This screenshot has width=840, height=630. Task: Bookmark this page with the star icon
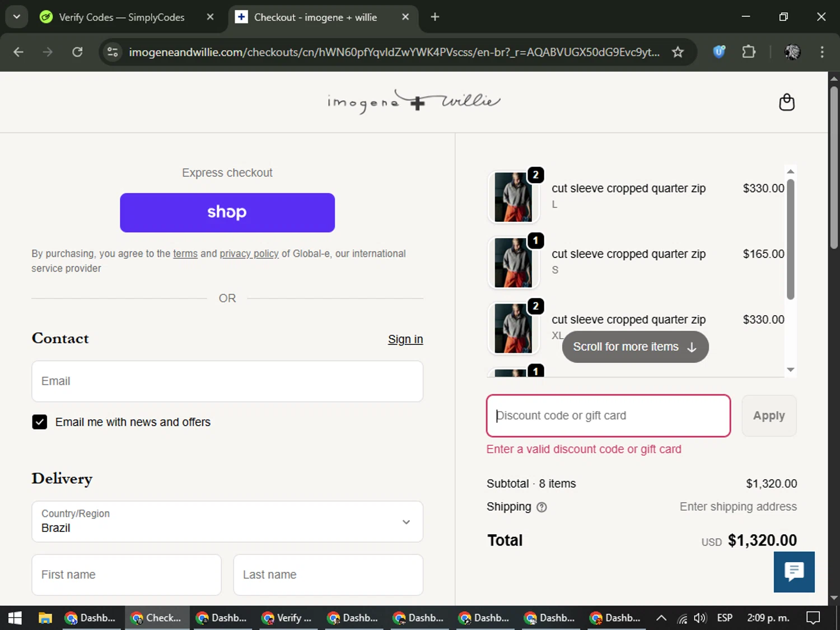pos(678,52)
